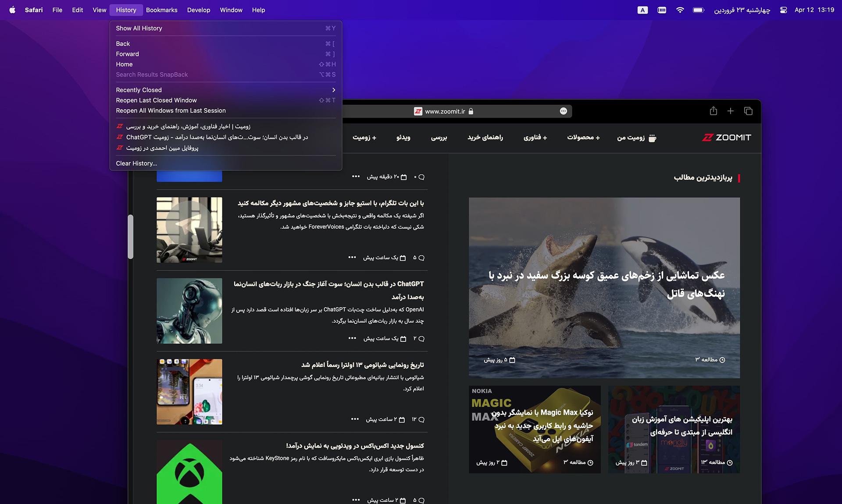Expand the فناوری navigation dropdown

click(535, 138)
